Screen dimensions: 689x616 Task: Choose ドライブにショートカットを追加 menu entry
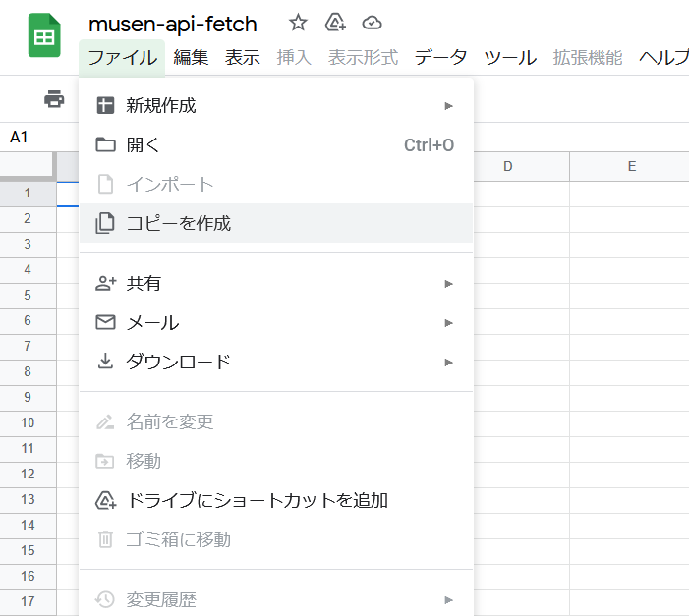point(257,500)
